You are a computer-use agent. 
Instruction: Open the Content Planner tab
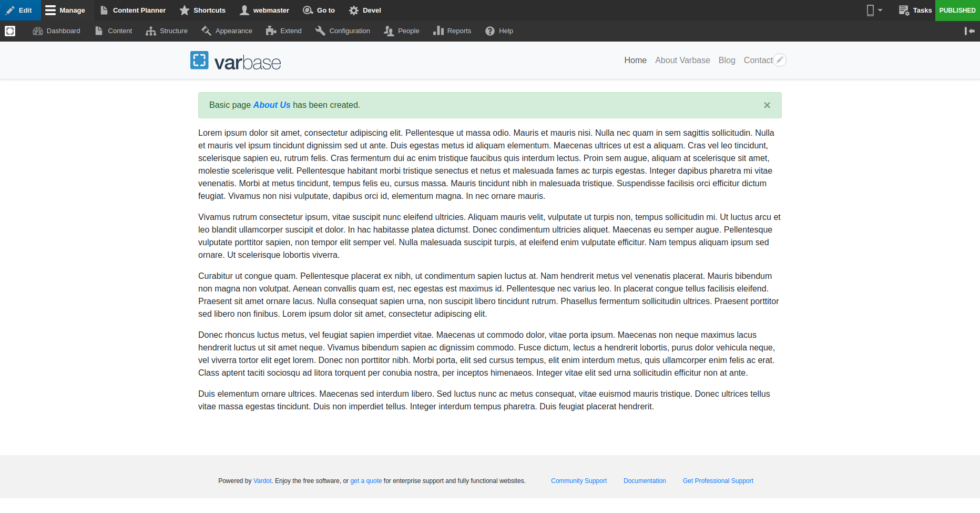coord(133,11)
